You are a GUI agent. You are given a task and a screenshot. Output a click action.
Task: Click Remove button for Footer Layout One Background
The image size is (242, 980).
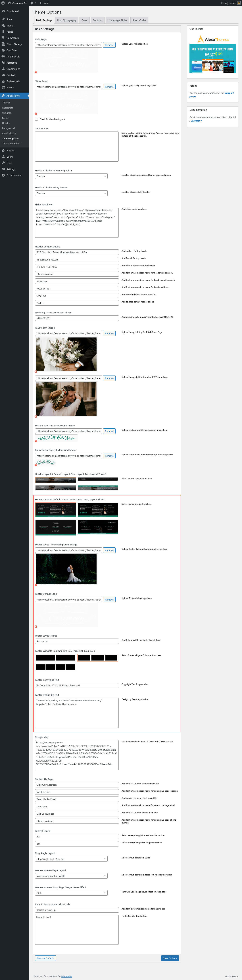coord(109,550)
